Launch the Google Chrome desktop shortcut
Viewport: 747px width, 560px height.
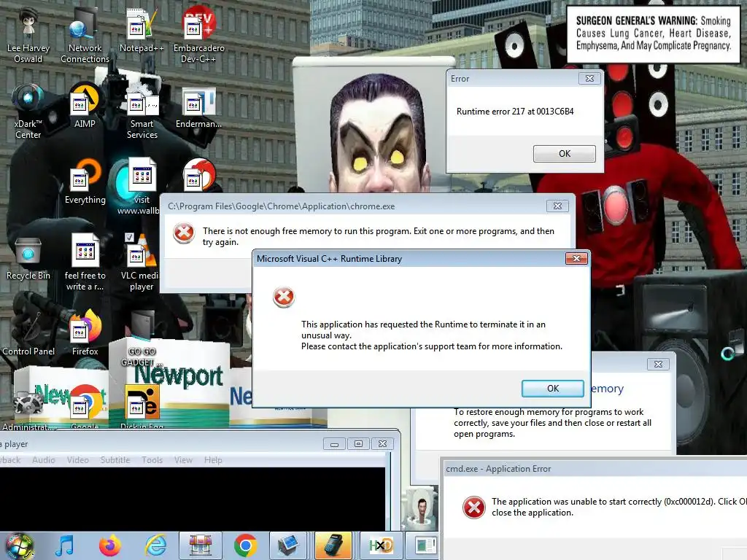(85, 408)
